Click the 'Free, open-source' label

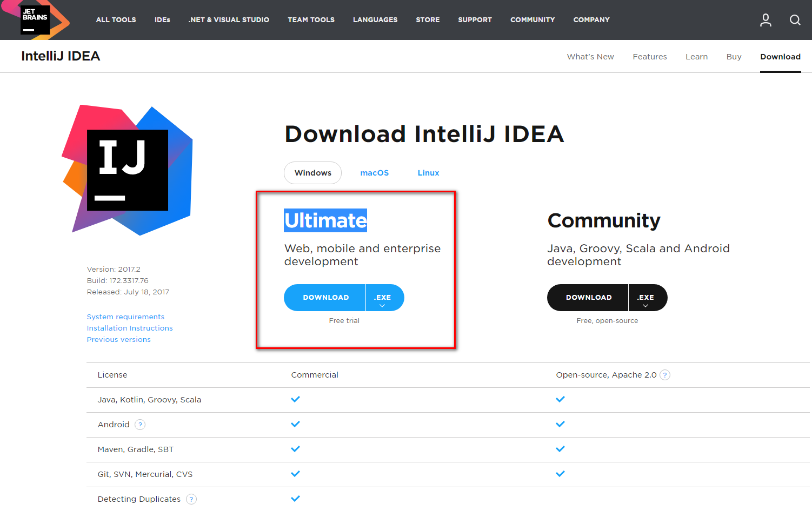point(607,321)
